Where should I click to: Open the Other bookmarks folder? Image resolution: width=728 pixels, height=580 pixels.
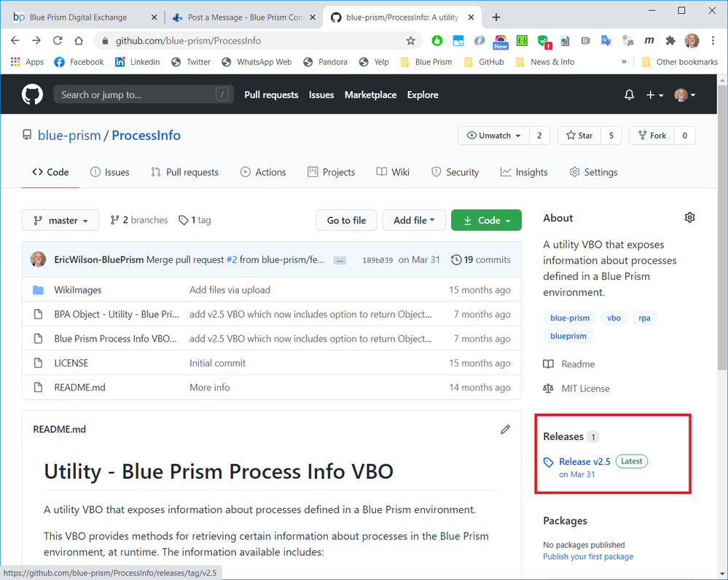pos(680,62)
